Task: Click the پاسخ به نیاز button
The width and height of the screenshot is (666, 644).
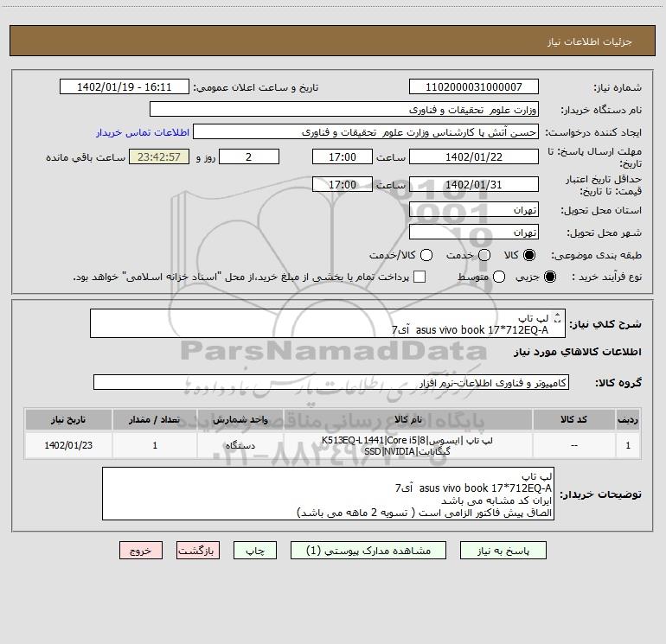Action: point(503,551)
